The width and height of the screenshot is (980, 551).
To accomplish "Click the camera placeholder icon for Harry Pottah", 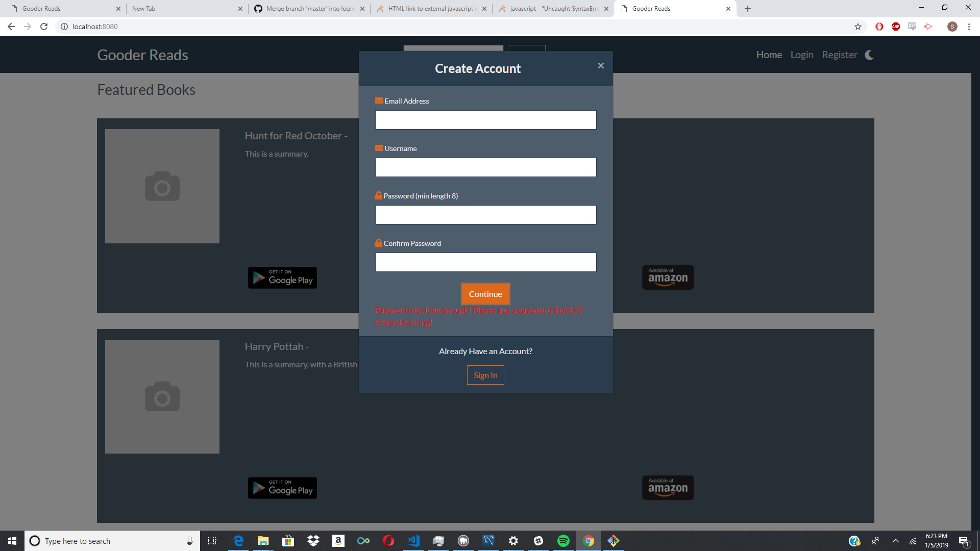I will tap(162, 397).
